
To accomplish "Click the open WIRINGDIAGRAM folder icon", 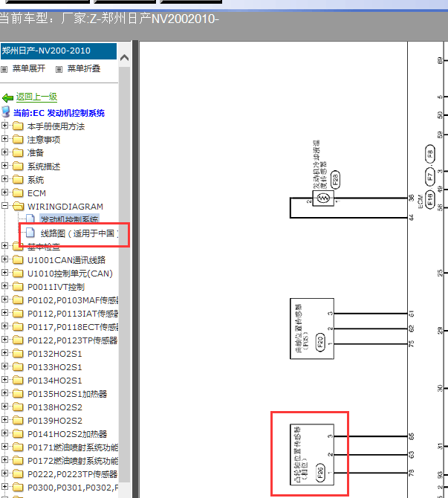I will click(19, 206).
